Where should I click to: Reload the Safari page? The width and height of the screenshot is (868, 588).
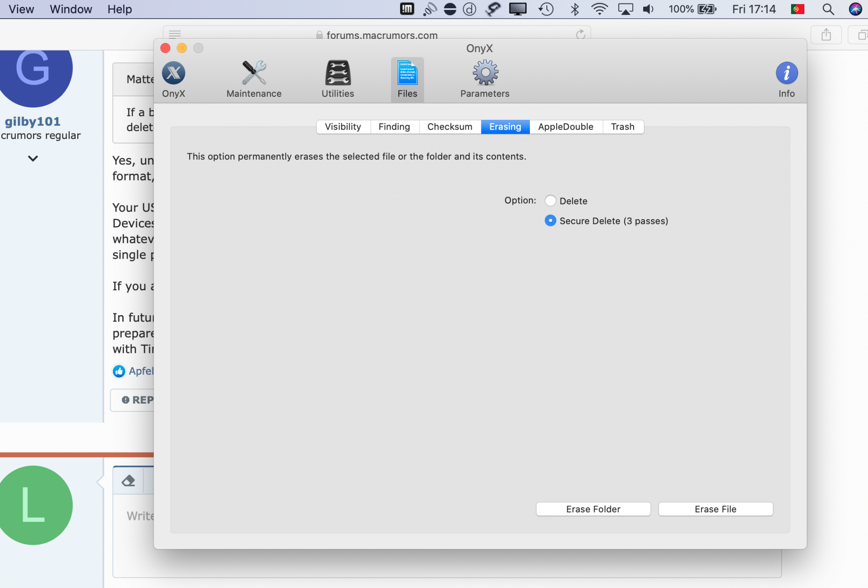[580, 34]
